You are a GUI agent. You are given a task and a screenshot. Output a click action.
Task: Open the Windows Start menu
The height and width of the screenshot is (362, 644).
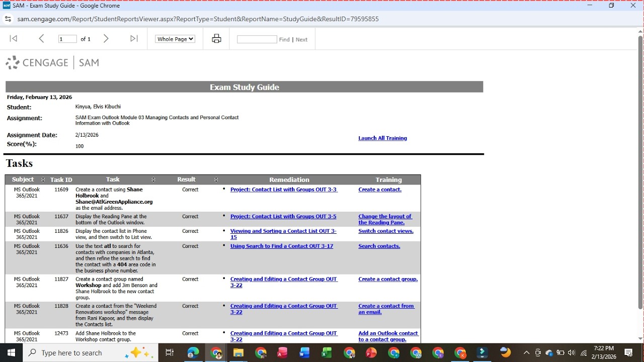tap(11, 353)
